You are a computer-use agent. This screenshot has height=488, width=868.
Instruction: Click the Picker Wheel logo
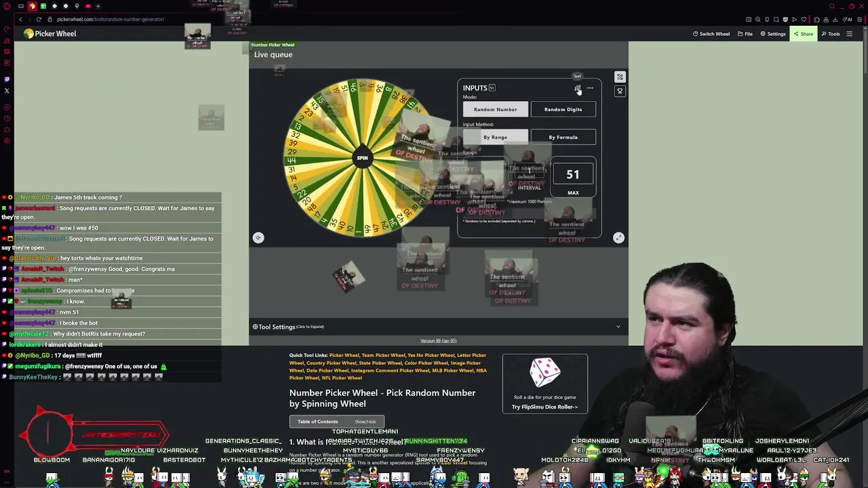click(x=50, y=34)
